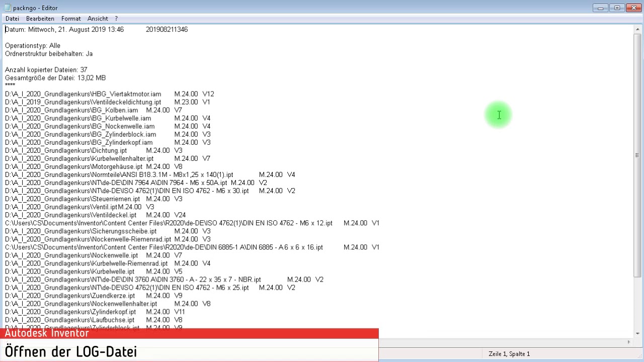The height and width of the screenshot is (362, 644).
Task: Click the BG_Kurbelwelle.iam path line
Action: (108, 118)
